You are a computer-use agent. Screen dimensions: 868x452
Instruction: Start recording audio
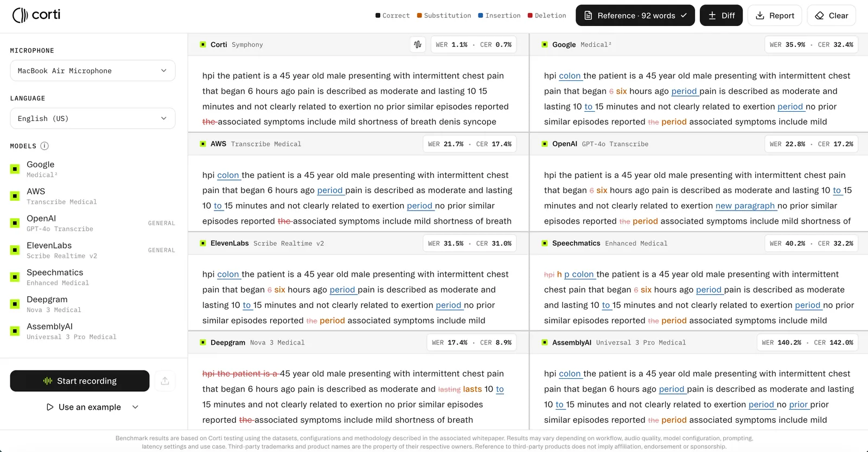coord(80,381)
